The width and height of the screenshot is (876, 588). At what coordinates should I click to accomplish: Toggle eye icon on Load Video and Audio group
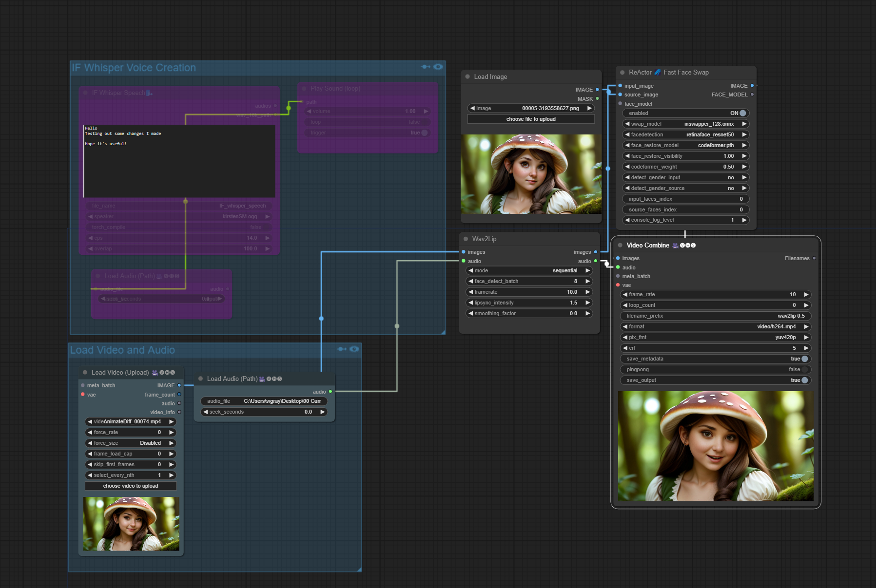click(x=354, y=349)
